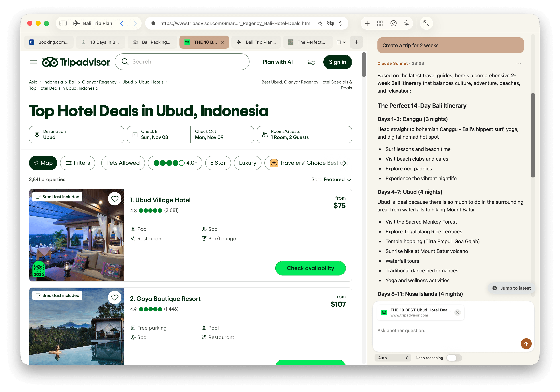Open message options three-dot menu
The width and height of the screenshot is (560, 392).
519,63
